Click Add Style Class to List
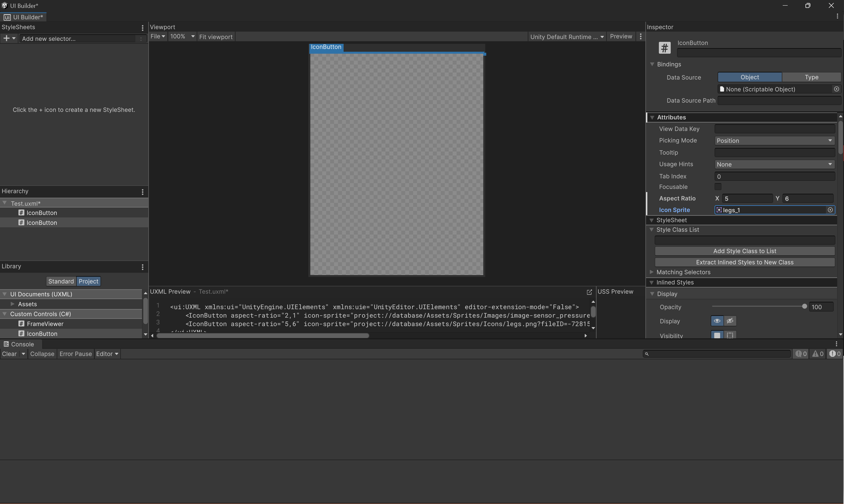The width and height of the screenshot is (844, 504). (744, 251)
